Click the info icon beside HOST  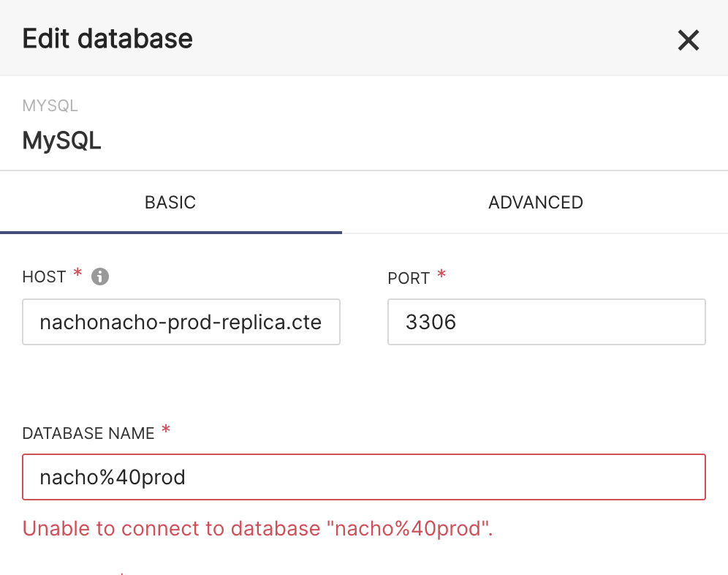(x=100, y=277)
